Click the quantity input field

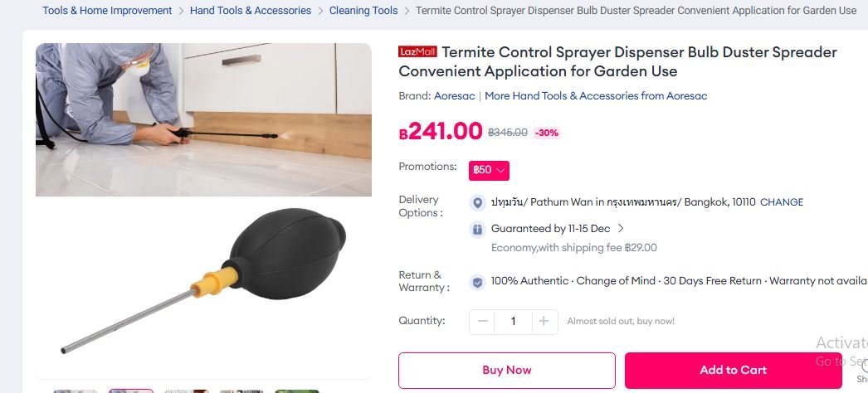pyautogui.click(x=513, y=321)
